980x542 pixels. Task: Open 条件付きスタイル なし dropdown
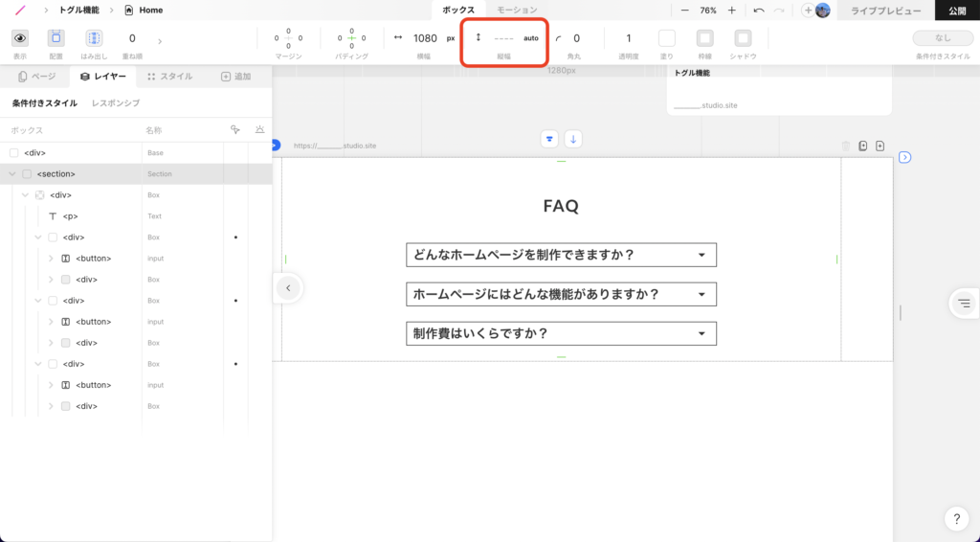pyautogui.click(x=943, y=38)
